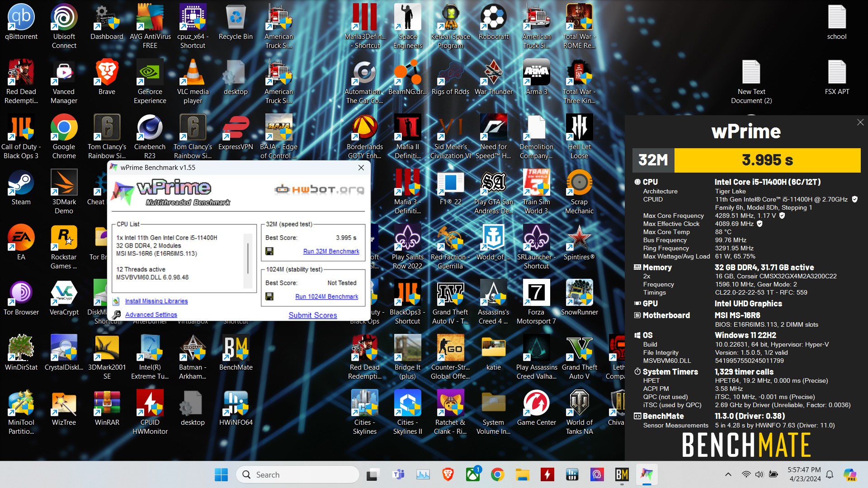Select VLC media player icon
The image size is (868, 488).
tap(193, 81)
